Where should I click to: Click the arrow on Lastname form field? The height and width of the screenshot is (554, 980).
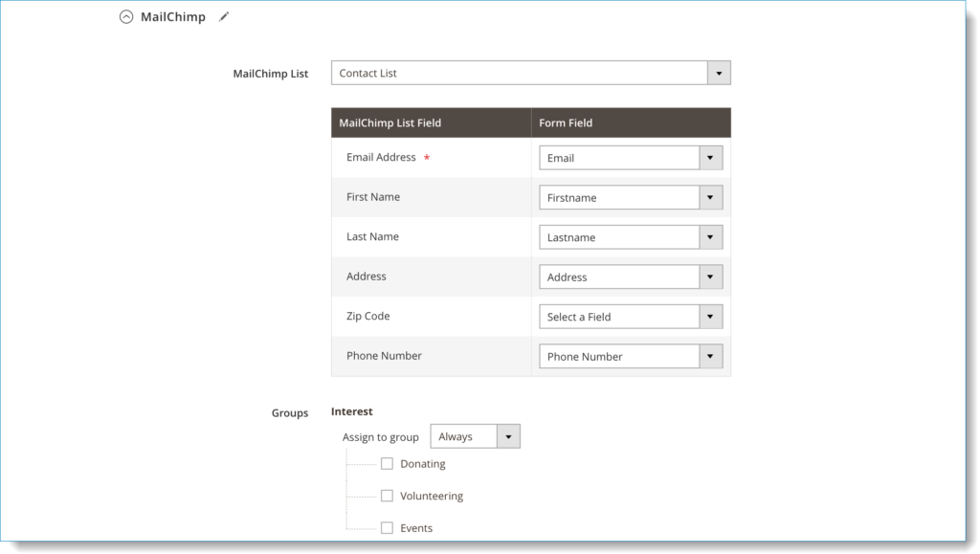tap(711, 237)
